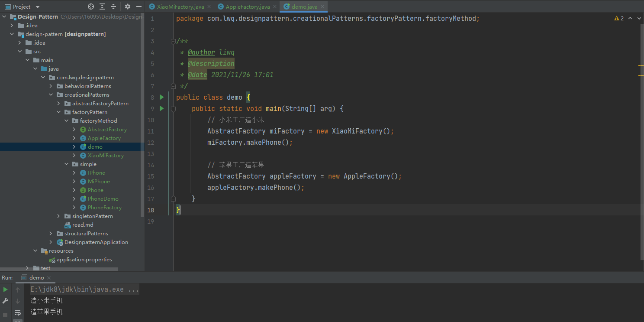Collapse the Javadoc comment at line 3

[173, 41]
